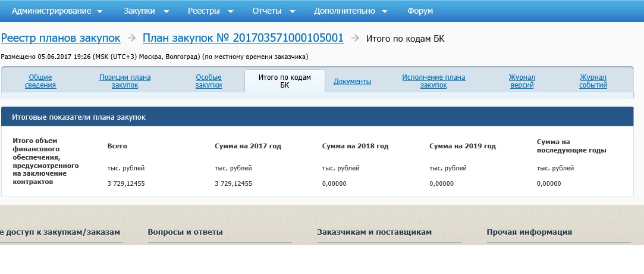644x274 pixels.
Task: Expand the Отчеты menu
Action: click(x=272, y=11)
